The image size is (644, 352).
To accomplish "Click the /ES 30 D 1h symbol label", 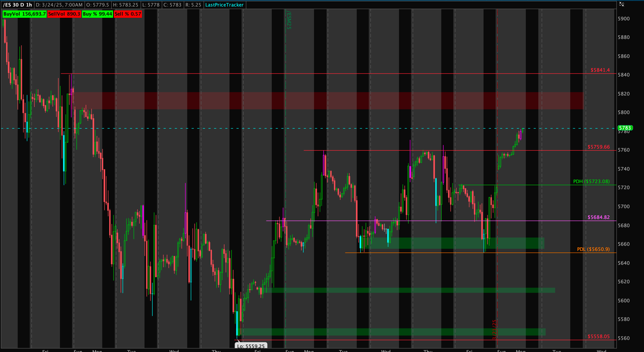I will click(x=18, y=5).
